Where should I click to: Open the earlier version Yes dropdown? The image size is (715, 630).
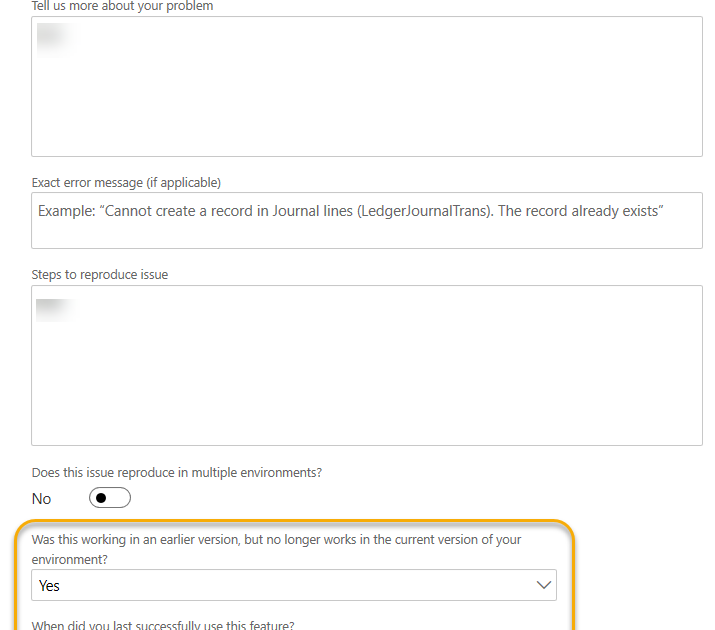tap(294, 585)
